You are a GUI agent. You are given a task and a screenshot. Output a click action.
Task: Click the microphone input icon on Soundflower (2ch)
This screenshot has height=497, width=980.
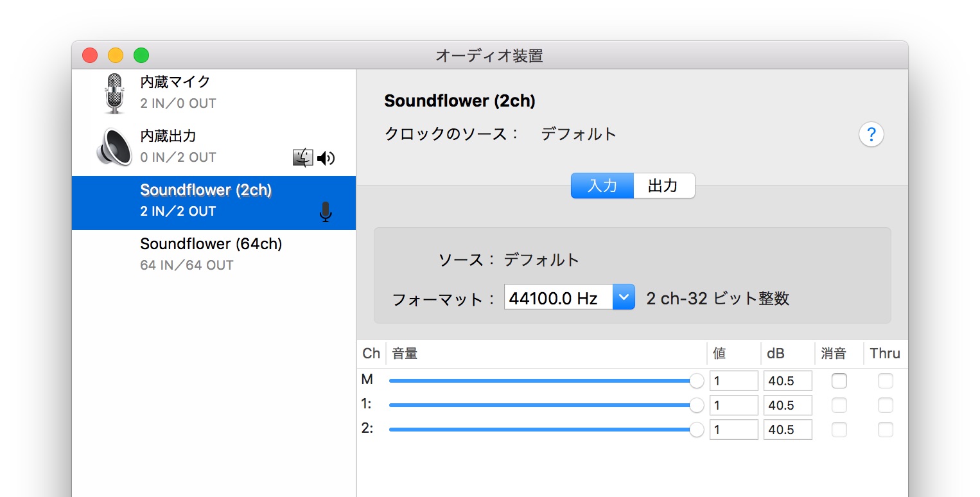pos(326,212)
